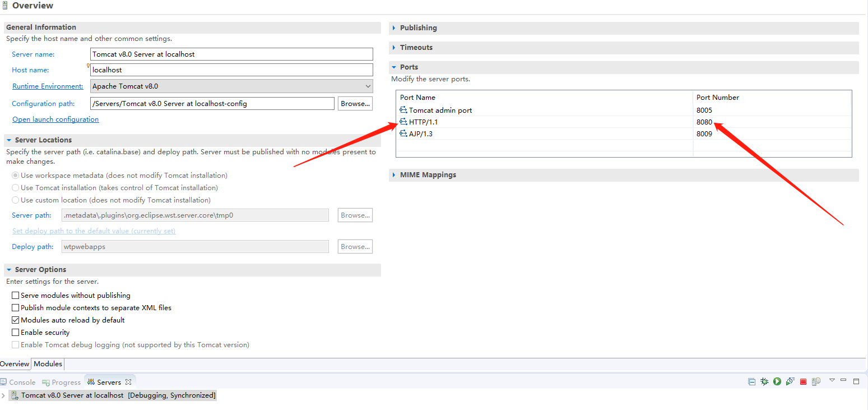Screen dimensions: 868x410
Task: Start the server in profile mode
Action: [790, 381]
